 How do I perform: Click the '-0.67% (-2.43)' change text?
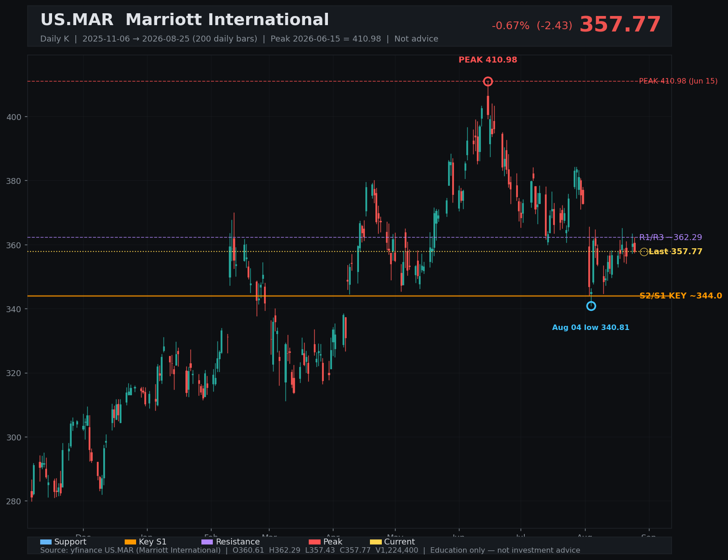[532, 26]
